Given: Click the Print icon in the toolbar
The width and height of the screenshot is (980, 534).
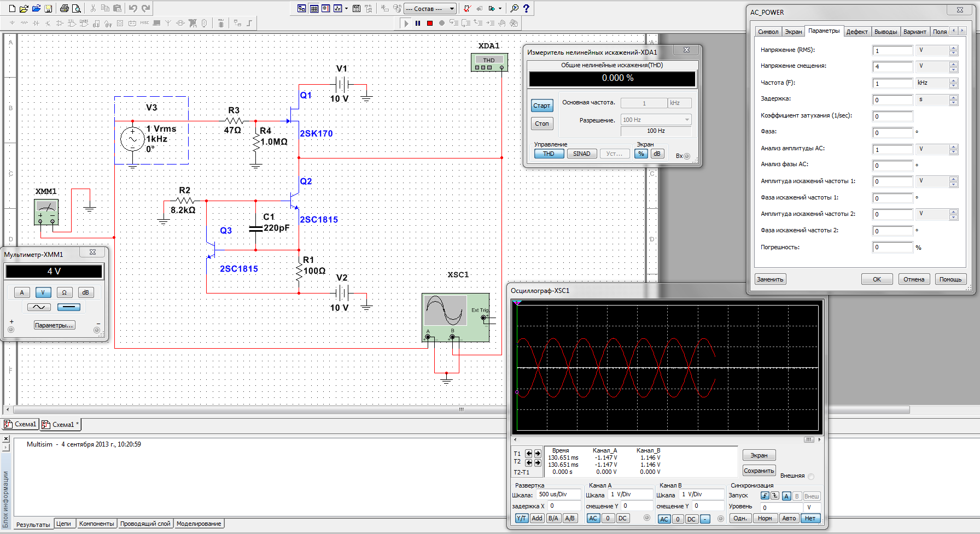Looking at the screenshot, I should 65,8.
